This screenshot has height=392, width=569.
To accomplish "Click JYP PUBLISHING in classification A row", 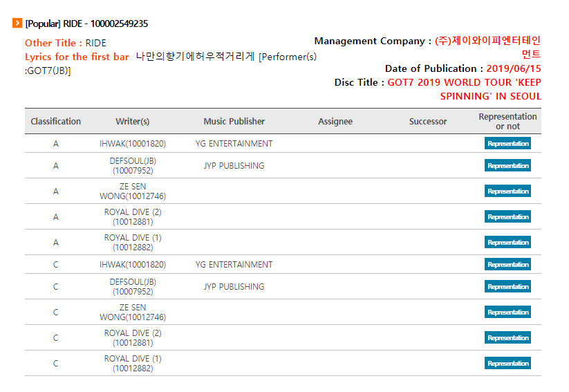I will tap(234, 165).
